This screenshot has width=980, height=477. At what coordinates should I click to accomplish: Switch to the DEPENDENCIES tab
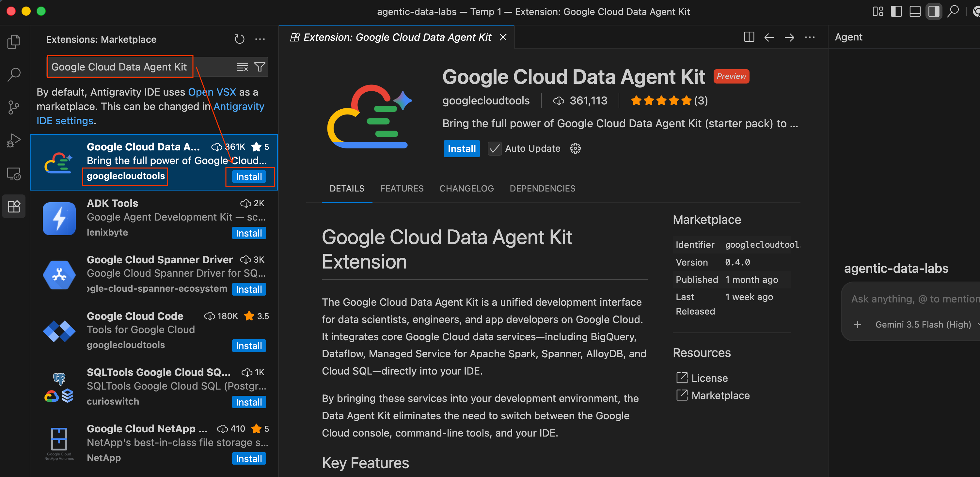pos(543,189)
